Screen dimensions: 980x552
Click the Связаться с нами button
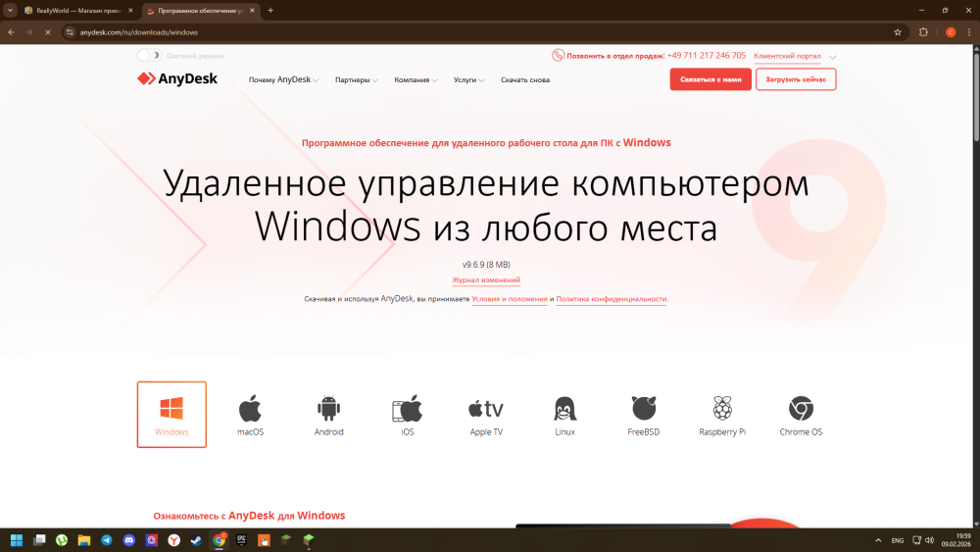pyautogui.click(x=710, y=79)
